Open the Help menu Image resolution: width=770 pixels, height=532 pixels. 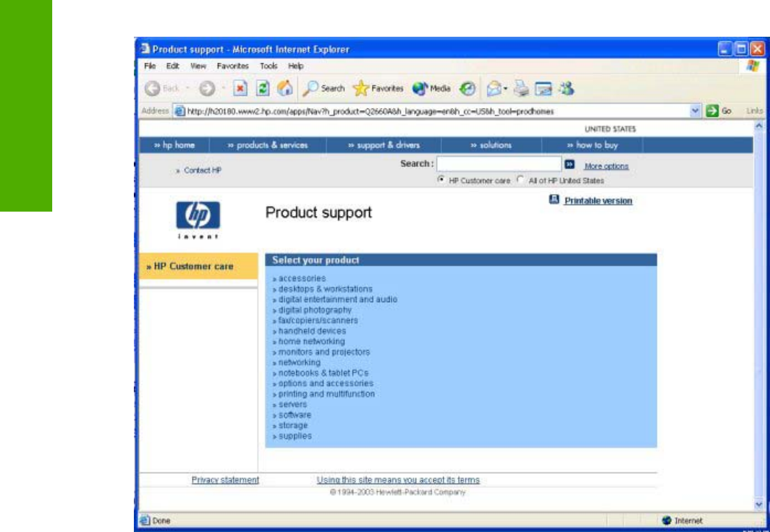(296, 65)
